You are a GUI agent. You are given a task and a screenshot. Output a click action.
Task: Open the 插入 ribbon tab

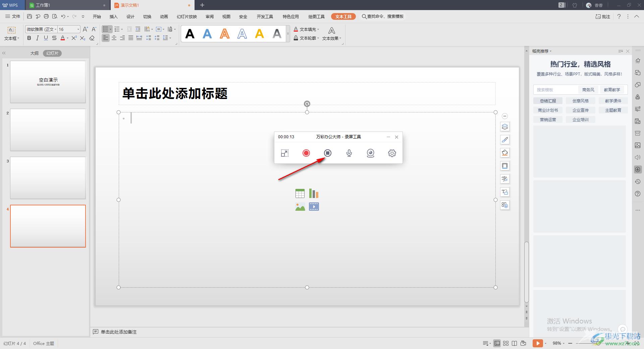tap(114, 16)
